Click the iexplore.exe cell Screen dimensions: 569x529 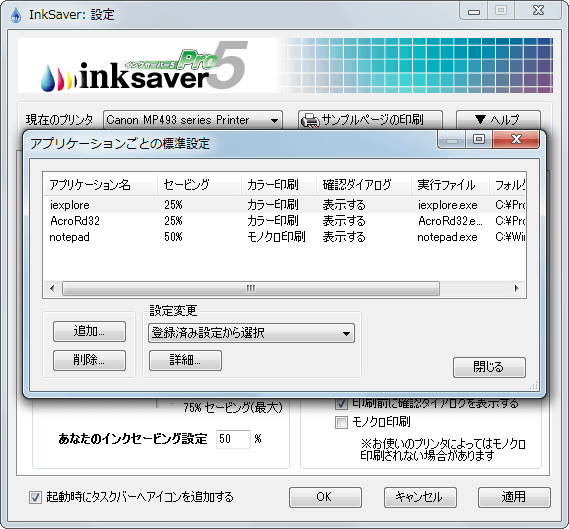pos(447,205)
